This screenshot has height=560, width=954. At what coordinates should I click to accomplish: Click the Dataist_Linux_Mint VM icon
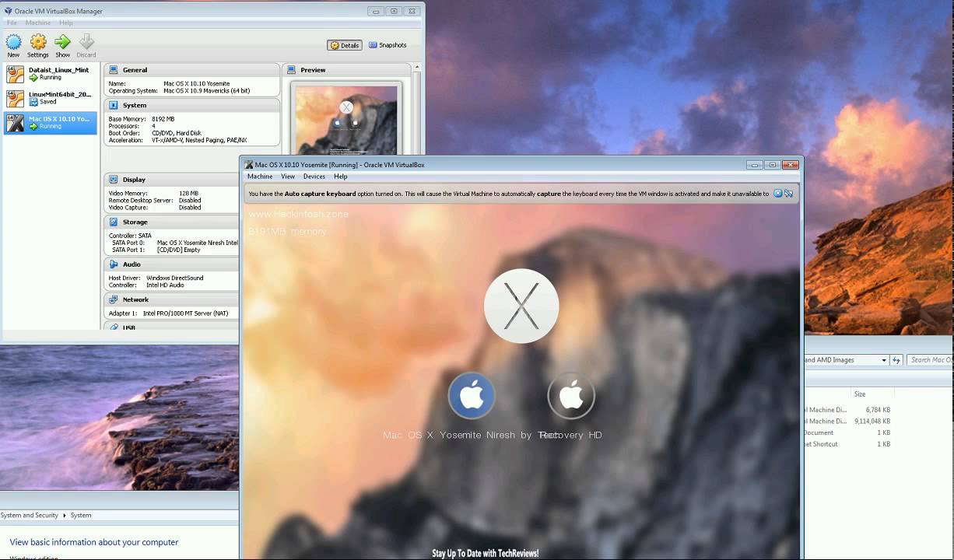15,74
